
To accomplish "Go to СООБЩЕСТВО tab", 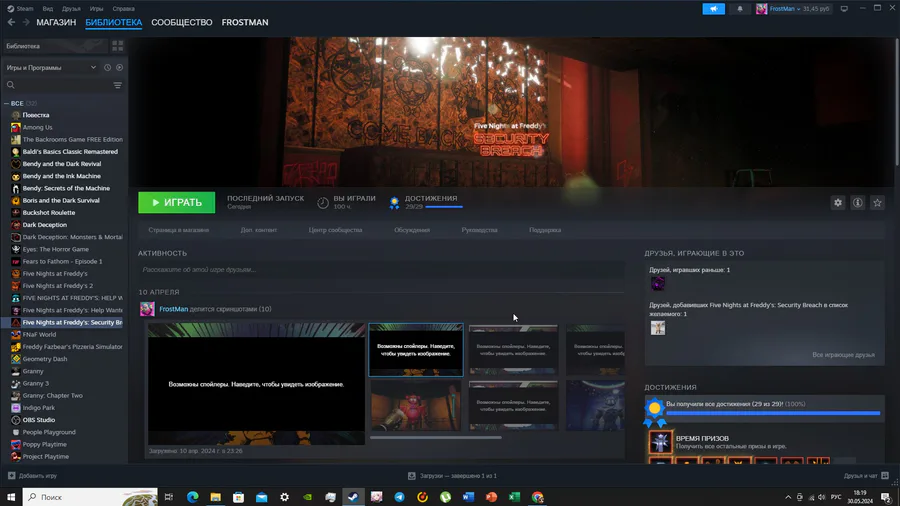I will click(181, 22).
